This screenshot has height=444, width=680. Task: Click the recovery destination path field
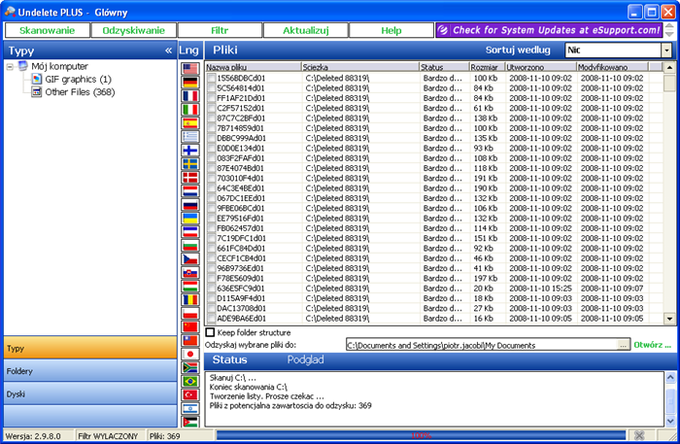(x=481, y=345)
